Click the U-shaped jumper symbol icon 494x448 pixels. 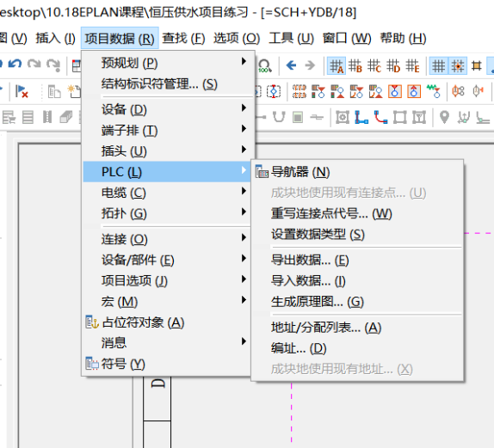coord(279,117)
